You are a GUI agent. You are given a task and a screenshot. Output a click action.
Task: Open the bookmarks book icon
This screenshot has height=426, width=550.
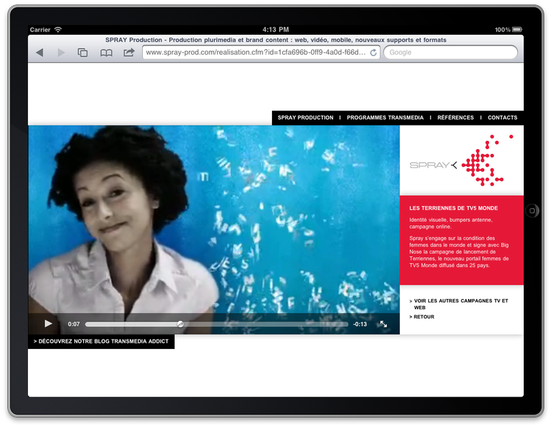point(106,53)
